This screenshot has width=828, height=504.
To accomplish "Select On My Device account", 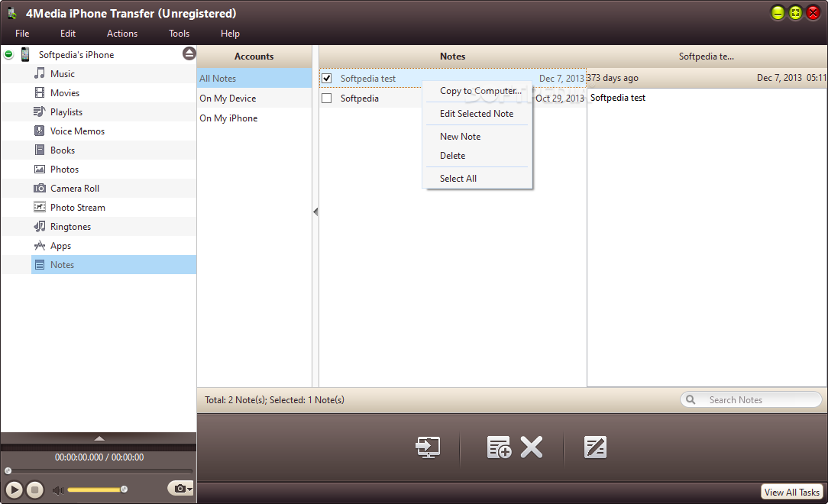I will pos(254,99).
